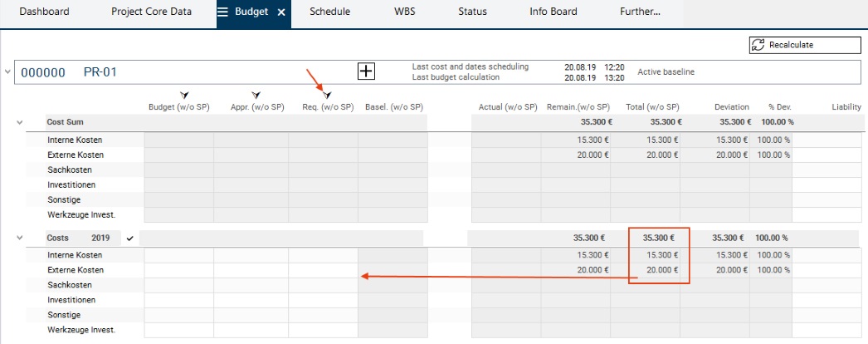
Task: Toggle the checkmark next to Costs 2019
Action: click(x=129, y=238)
